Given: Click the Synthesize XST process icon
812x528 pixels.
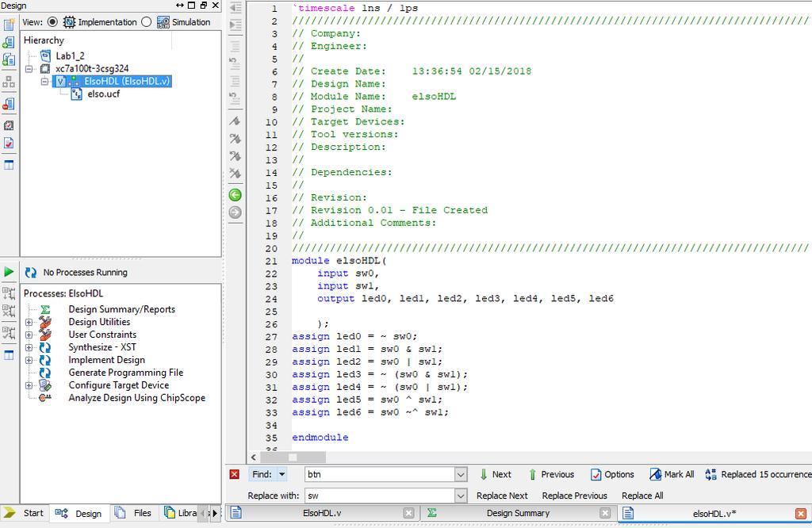Looking at the screenshot, I should pos(45,347).
